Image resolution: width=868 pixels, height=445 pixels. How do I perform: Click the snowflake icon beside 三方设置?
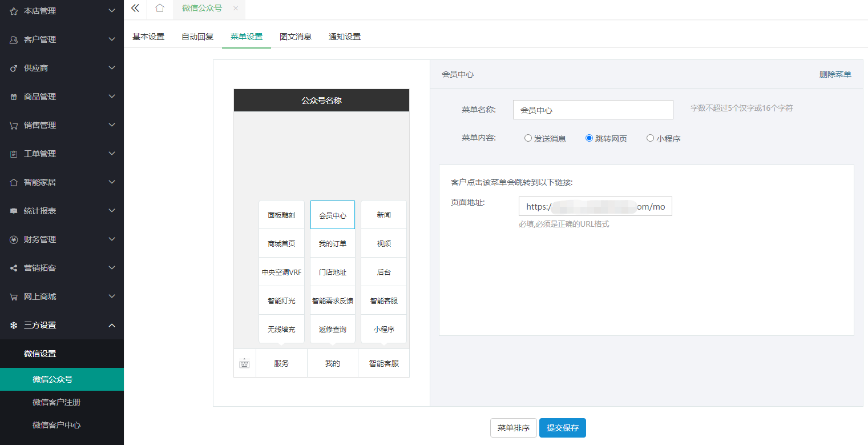click(14, 325)
